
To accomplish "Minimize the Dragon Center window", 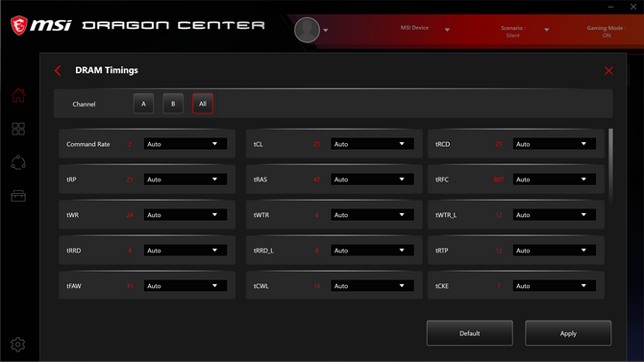I will point(610,7).
